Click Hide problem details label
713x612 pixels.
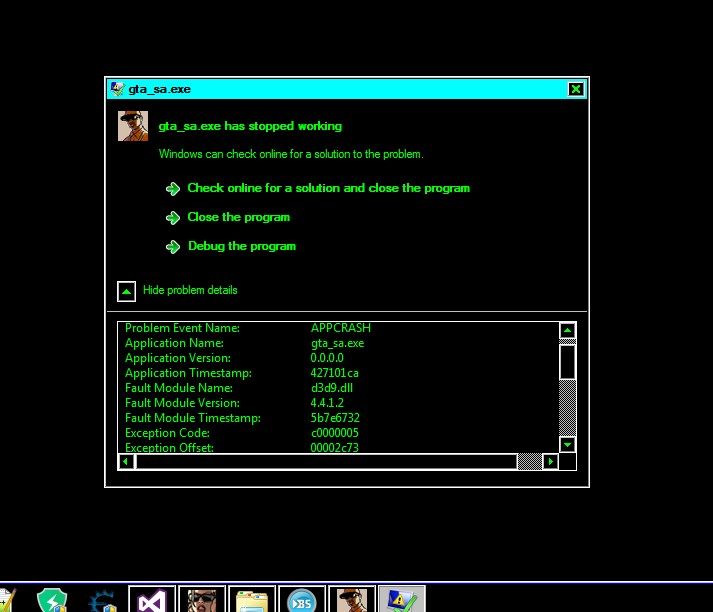pos(190,290)
